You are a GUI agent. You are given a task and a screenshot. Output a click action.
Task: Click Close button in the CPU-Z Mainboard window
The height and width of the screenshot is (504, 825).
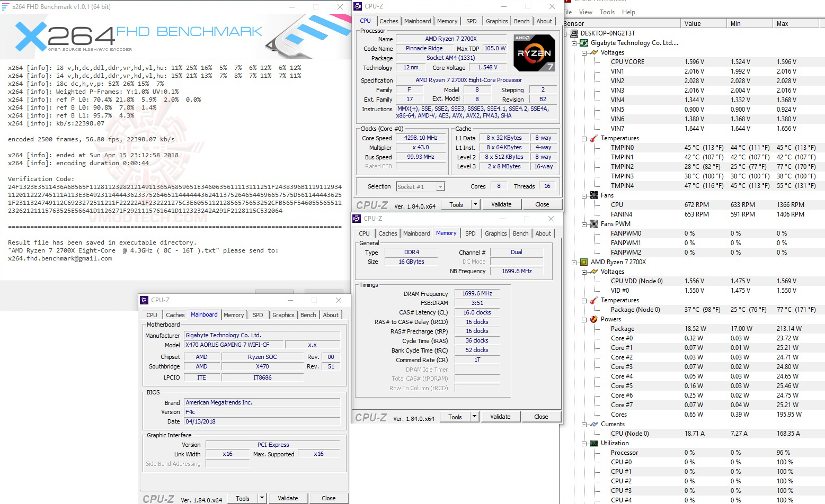coord(329,498)
